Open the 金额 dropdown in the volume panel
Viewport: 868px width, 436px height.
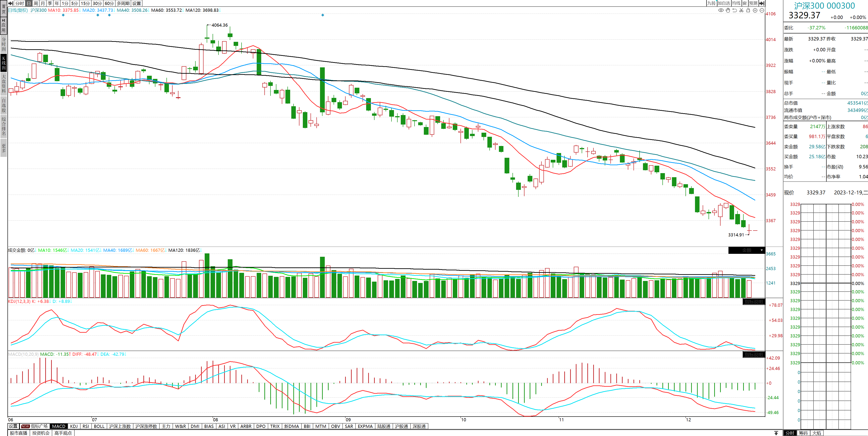747,250
